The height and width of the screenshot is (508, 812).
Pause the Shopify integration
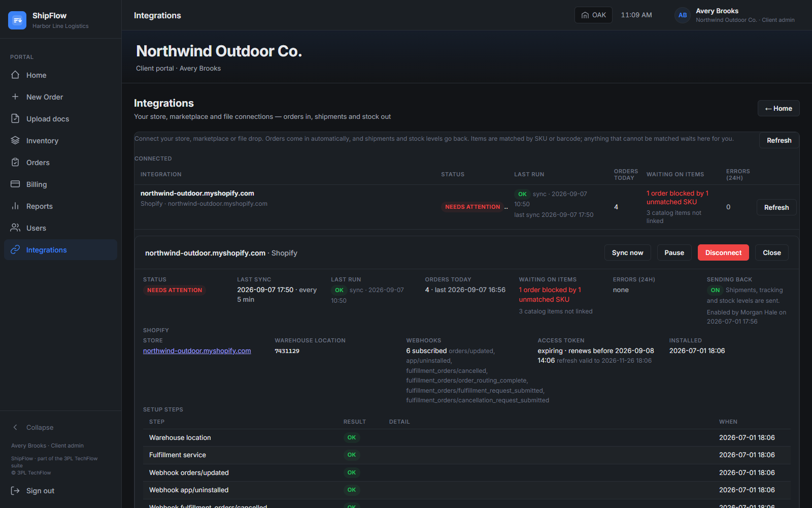pyautogui.click(x=674, y=252)
